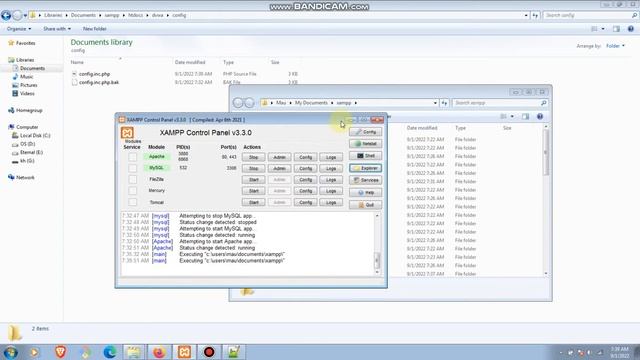Image resolution: width=640 pixels, height=360 pixels.
Task: Open Netstat in XAMPP panel
Action: coord(366,144)
